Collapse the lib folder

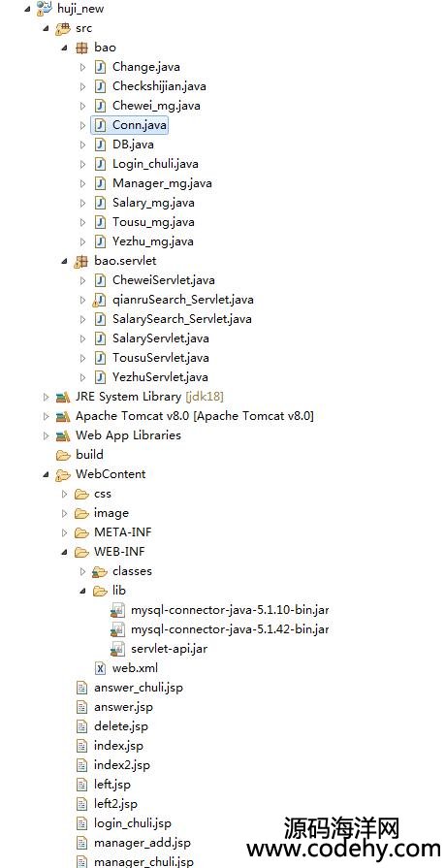[x=82, y=591]
